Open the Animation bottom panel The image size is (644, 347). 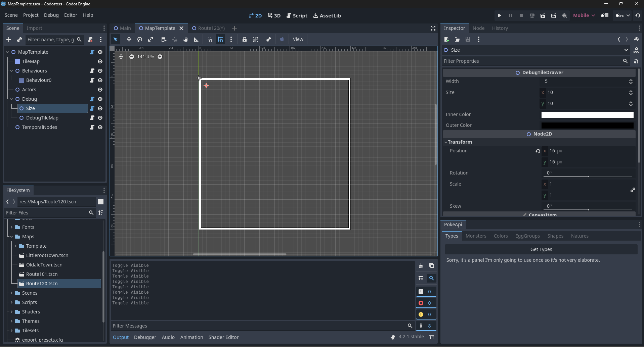point(191,337)
